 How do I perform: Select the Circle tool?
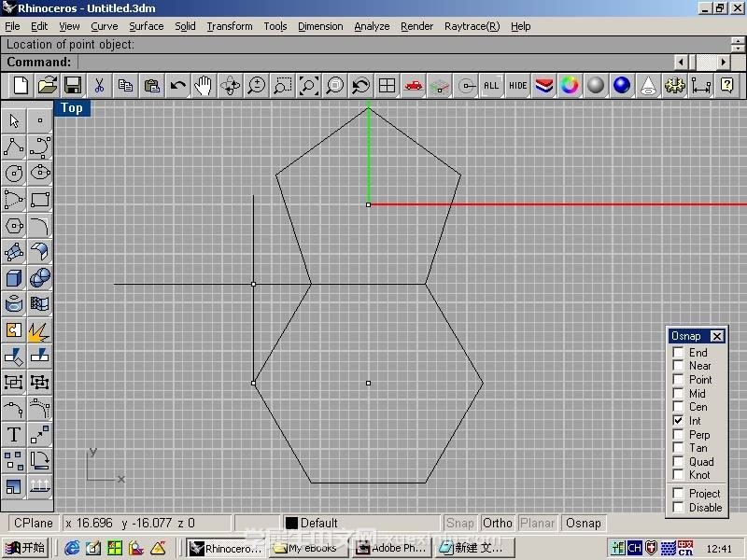pyautogui.click(x=14, y=173)
